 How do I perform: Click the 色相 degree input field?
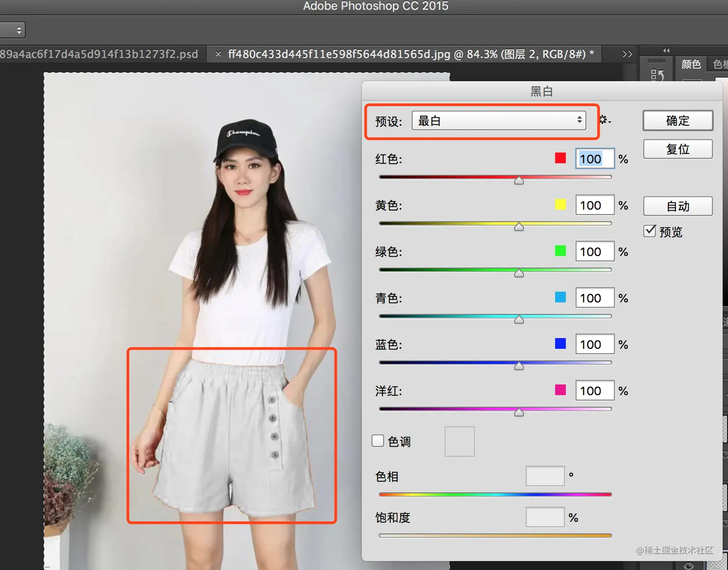point(545,476)
